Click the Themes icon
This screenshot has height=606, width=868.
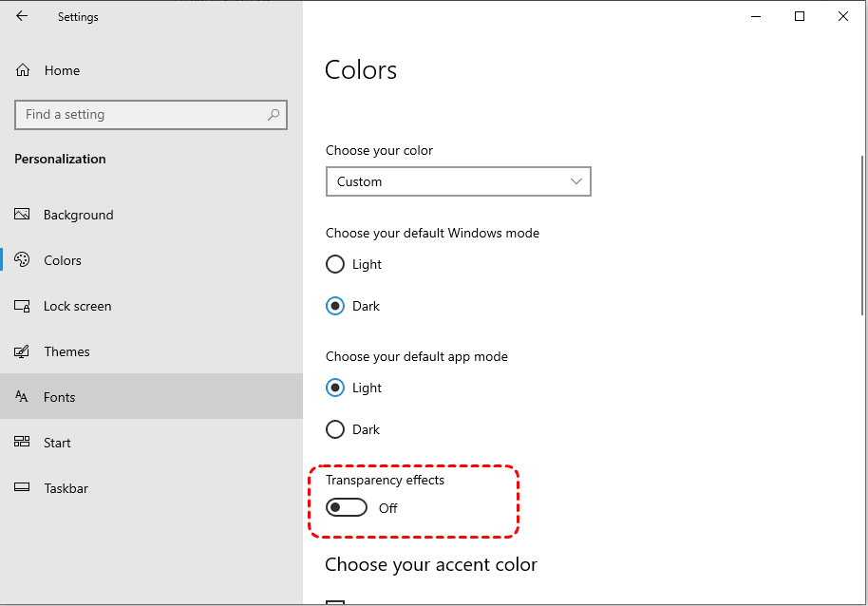click(22, 351)
